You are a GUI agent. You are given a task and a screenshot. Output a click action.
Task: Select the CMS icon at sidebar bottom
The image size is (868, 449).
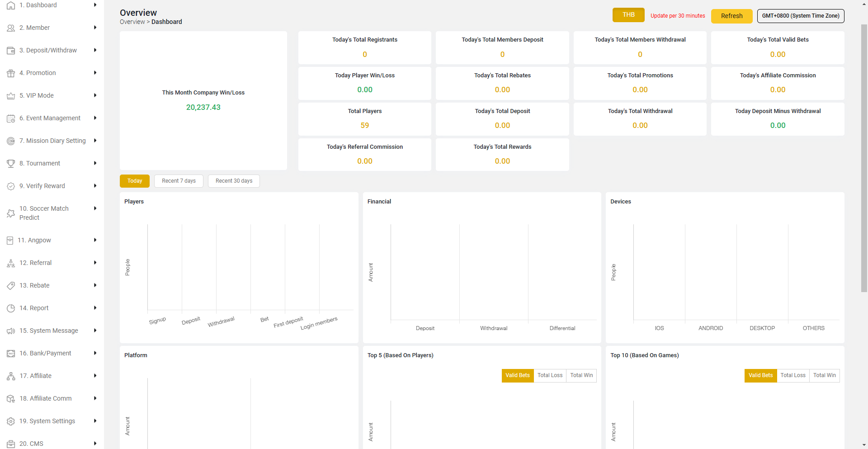pyautogui.click(x=11, y=444)
